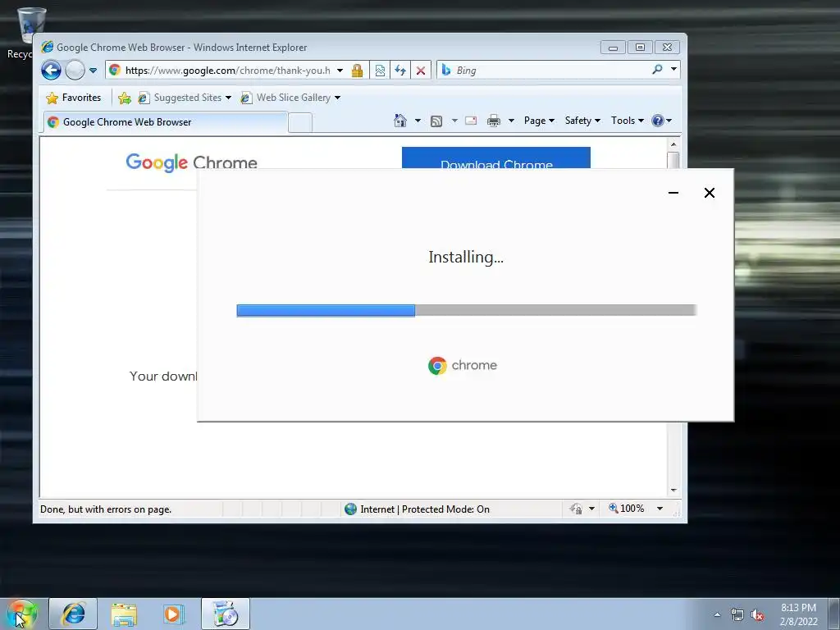Viewport: 840px width, 630px height.
Task: Open the Windows Start button
Action: [22, 614]
